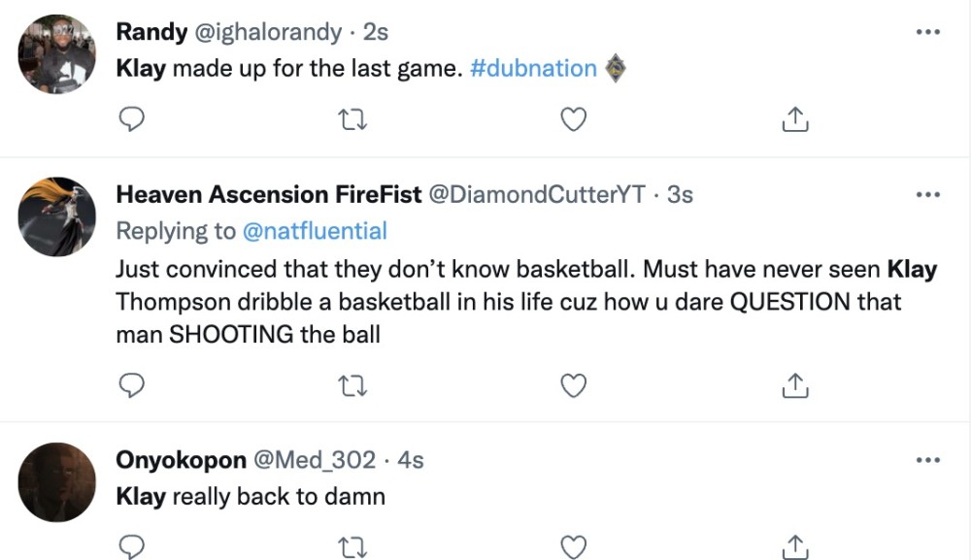The image size is (971, 560).
Task: Like Onyokopon's tweet
Action: [575, 545]
